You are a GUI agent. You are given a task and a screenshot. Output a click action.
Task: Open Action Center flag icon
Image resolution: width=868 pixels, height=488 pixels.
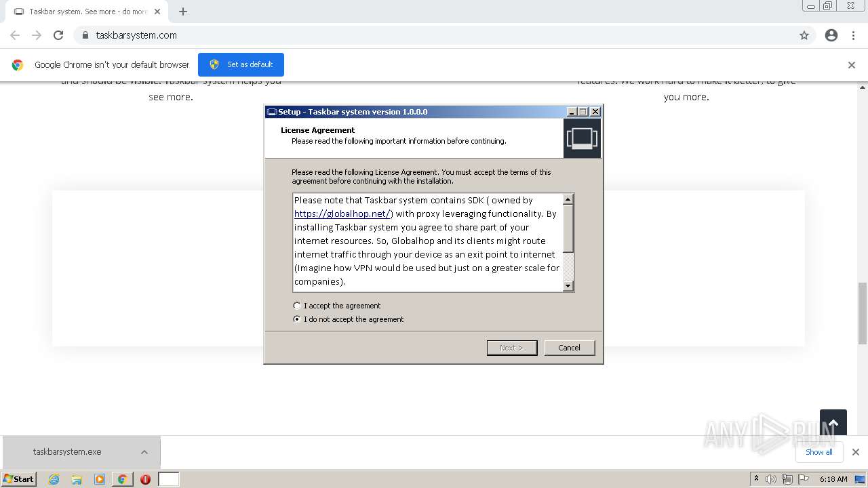tap(804, 479)
